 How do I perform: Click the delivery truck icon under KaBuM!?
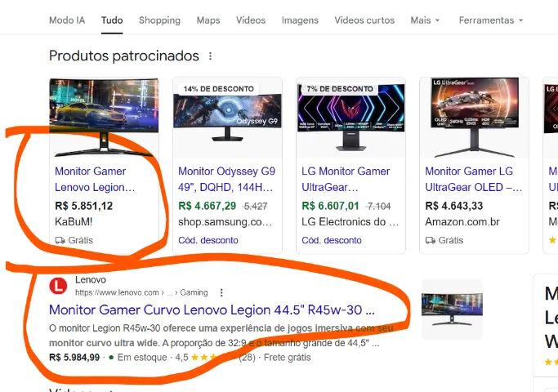click(x=60, y=240)
